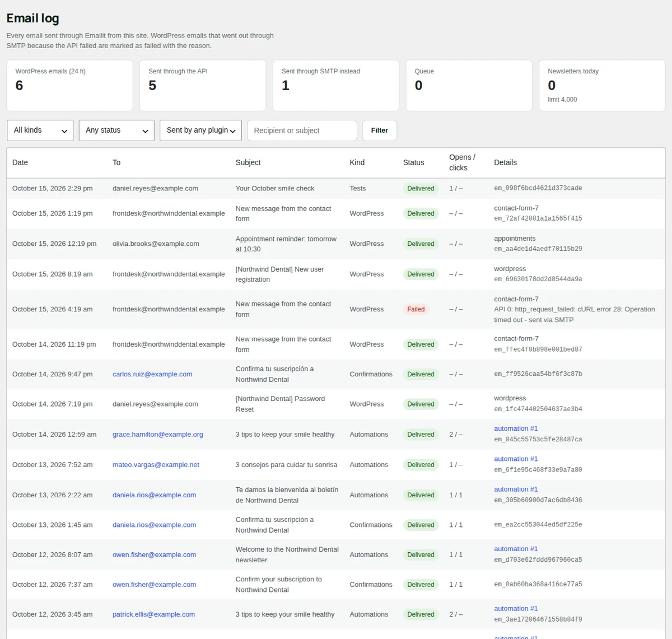The image size is (672, 639).
Task: Click date October 14, 2026 11:19 pm
Action: tap(54, 344)
